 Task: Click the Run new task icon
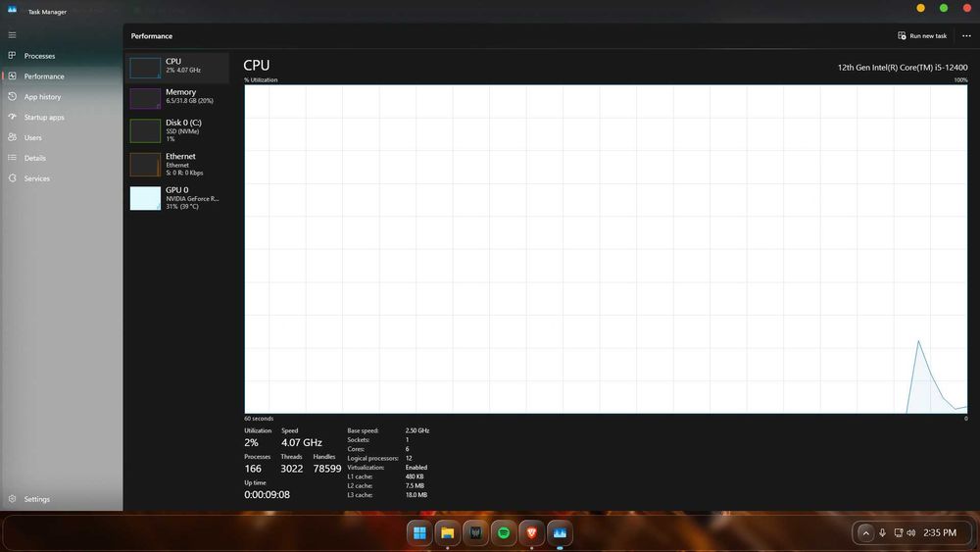(902, 35)
